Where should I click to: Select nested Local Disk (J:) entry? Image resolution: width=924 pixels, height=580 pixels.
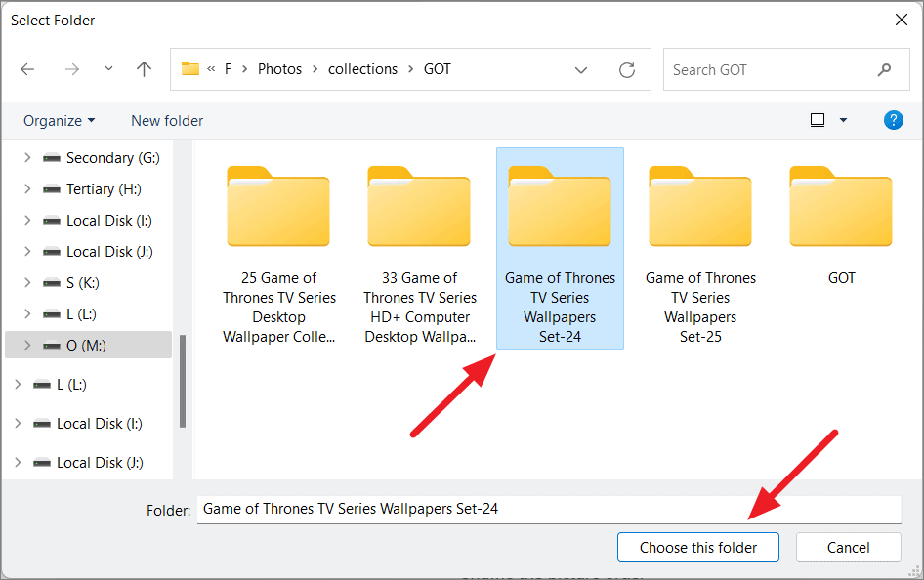109,252
